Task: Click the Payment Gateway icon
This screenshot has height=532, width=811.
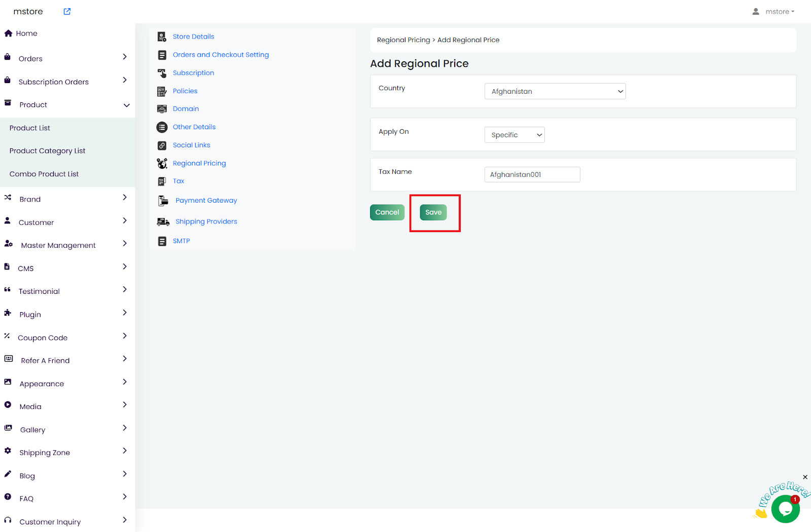Action: click(x=163, y=201)
